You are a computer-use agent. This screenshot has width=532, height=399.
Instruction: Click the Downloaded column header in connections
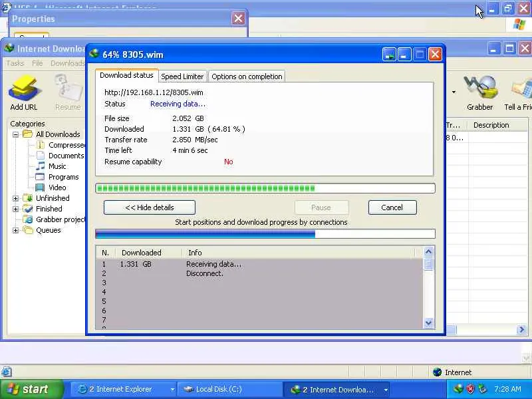coord(148,253)
